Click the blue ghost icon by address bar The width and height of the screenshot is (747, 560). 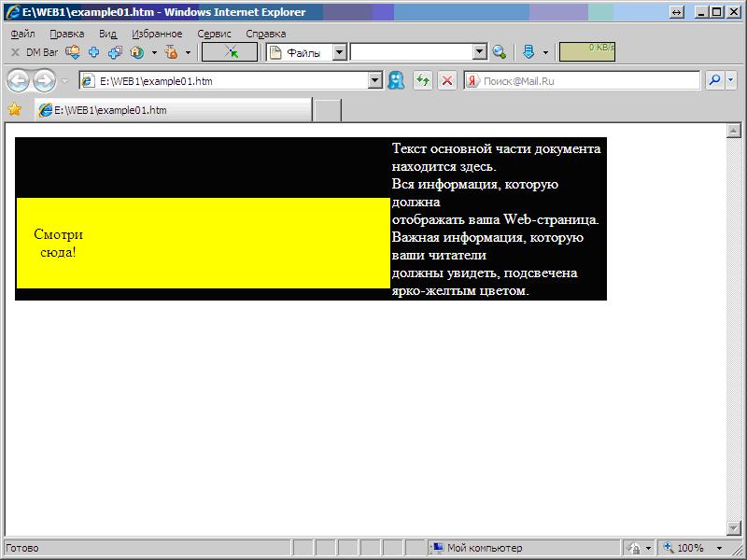coord(396,80)
